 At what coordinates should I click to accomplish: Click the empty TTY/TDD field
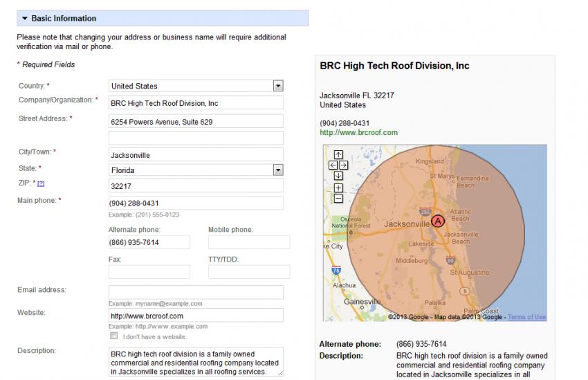pyautogui.click(x=249, y=272)
